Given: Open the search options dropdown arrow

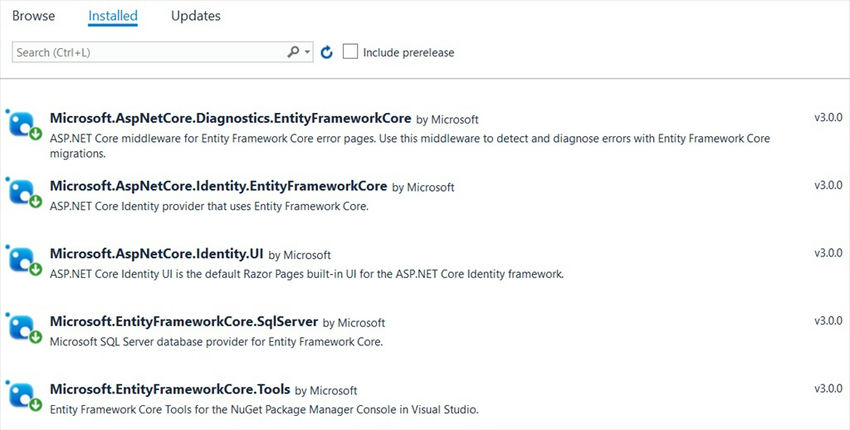Looking at the screenshot, I should 307,52.
